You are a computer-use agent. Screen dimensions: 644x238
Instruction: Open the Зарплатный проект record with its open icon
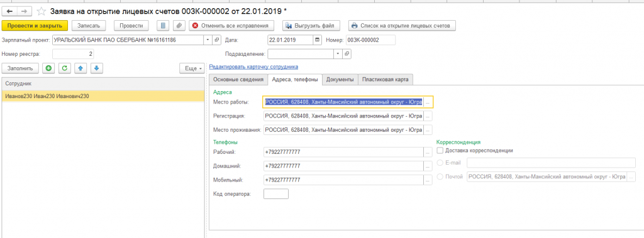click(x=217, y=40)
